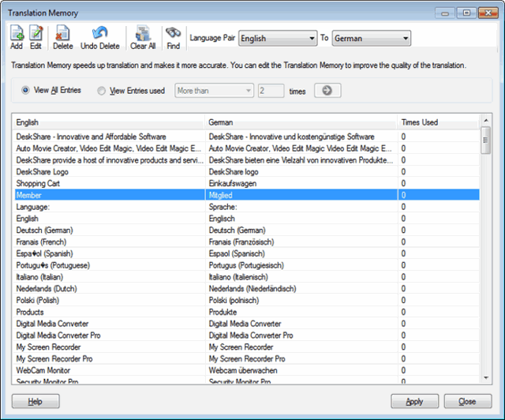Click the 'Einkaufswagen' German translation
The image size is (505, 420).
click(233, 183)
